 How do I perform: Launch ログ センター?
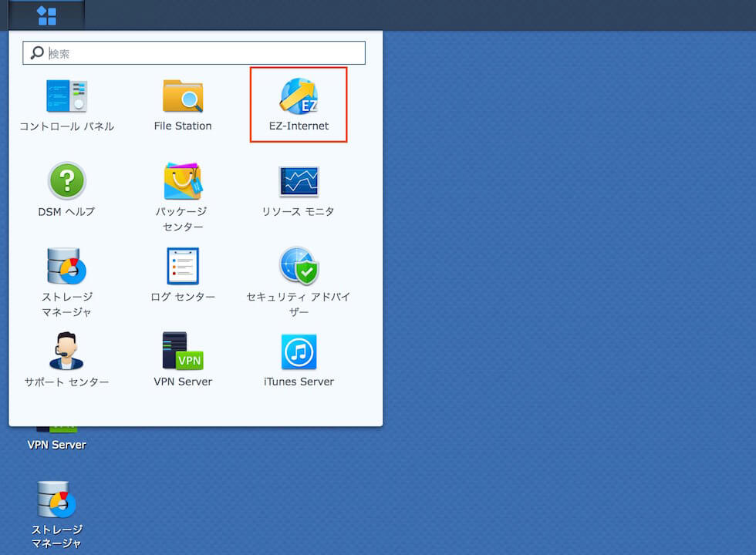coord(183,275)
